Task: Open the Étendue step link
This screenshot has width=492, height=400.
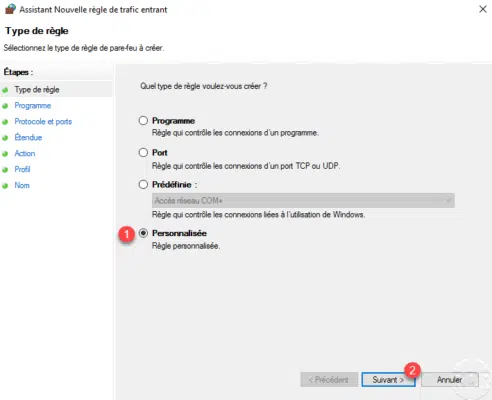Action: click(x=28, y=137)
